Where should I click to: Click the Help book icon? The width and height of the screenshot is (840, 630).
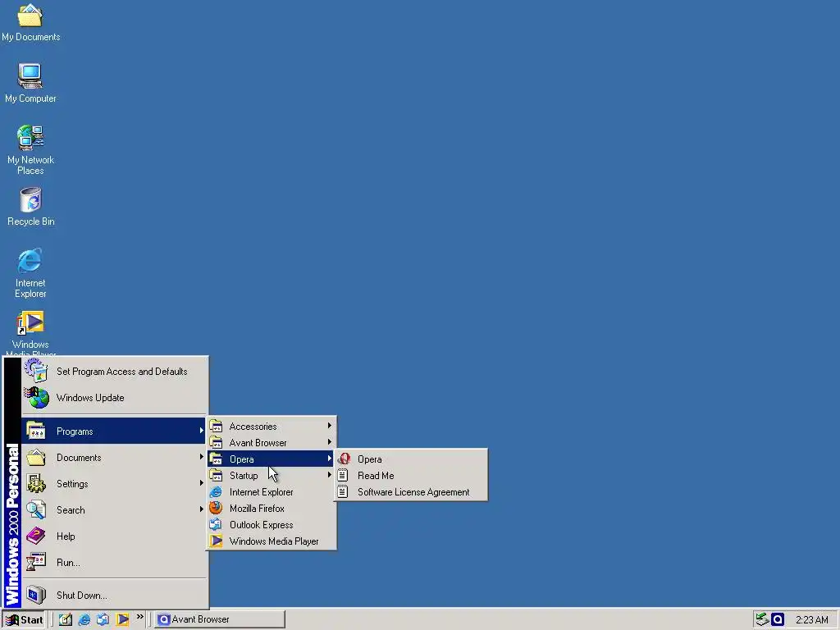click(x=36, y=536)
